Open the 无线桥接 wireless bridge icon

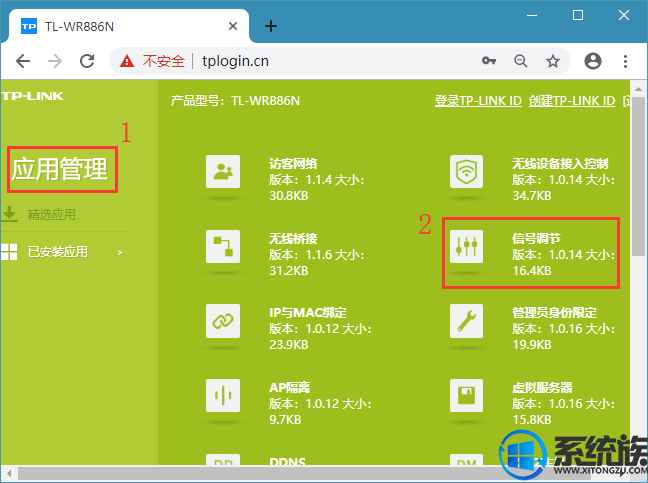(223, 246)
